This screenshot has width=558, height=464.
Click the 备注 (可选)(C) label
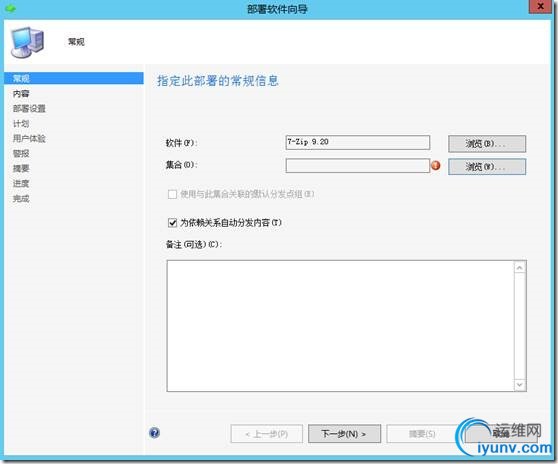pyautogui.click(x=194, y=244)
